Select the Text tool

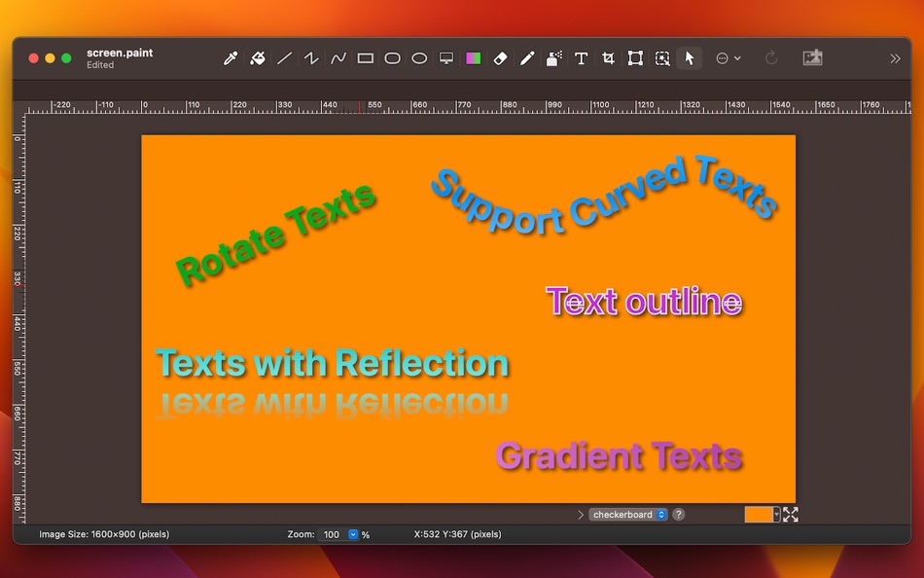click(581, 58)
